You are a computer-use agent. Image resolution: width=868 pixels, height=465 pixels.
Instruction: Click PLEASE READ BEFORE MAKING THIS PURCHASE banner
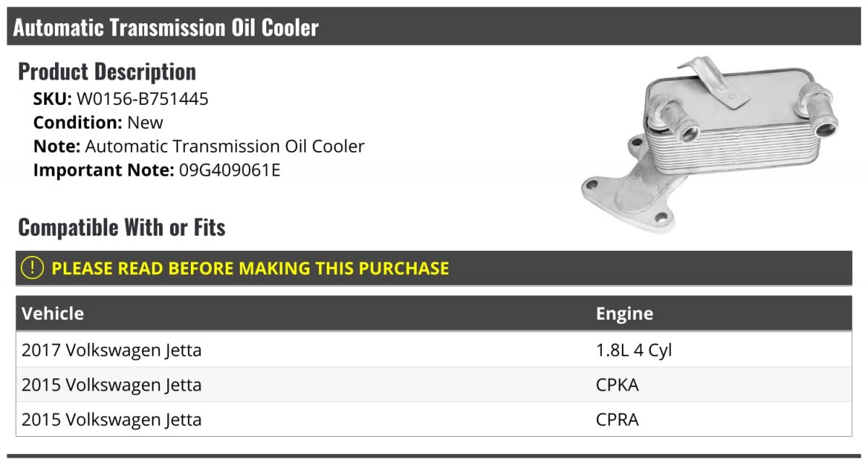(x=434, y=268)
